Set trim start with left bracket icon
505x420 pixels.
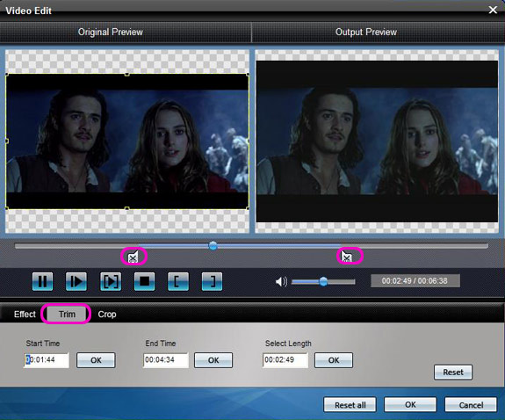[178, 281]
